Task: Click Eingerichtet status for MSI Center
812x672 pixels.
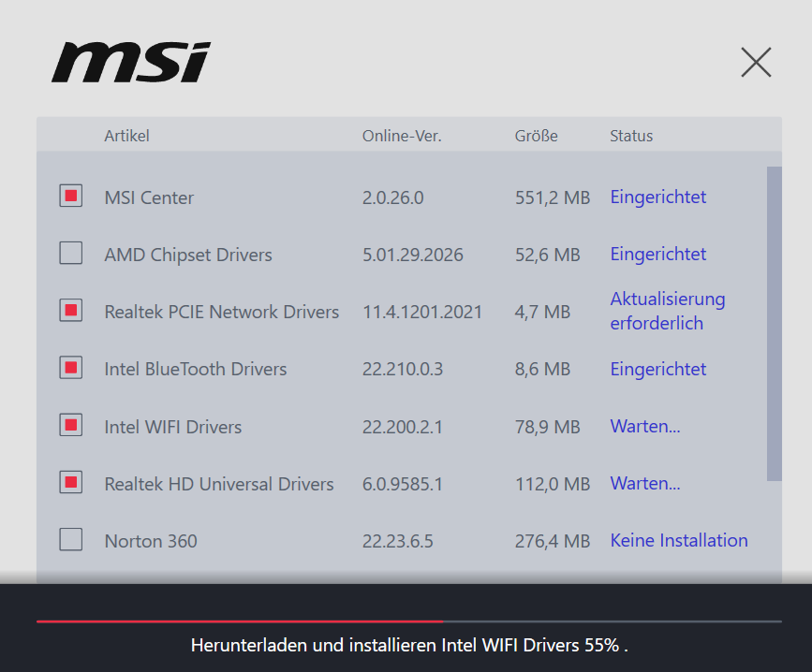Action: (658, 197)
